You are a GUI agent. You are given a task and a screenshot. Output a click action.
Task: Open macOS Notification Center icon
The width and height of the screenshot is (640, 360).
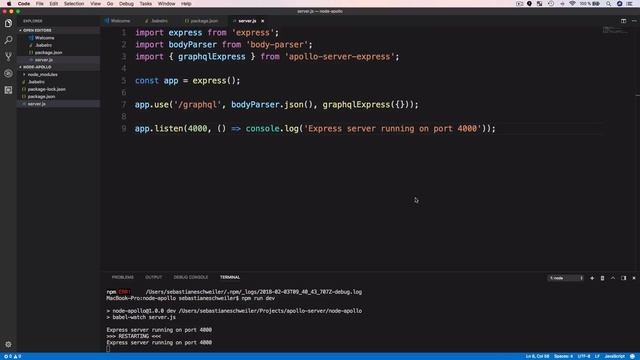point(629,4)
